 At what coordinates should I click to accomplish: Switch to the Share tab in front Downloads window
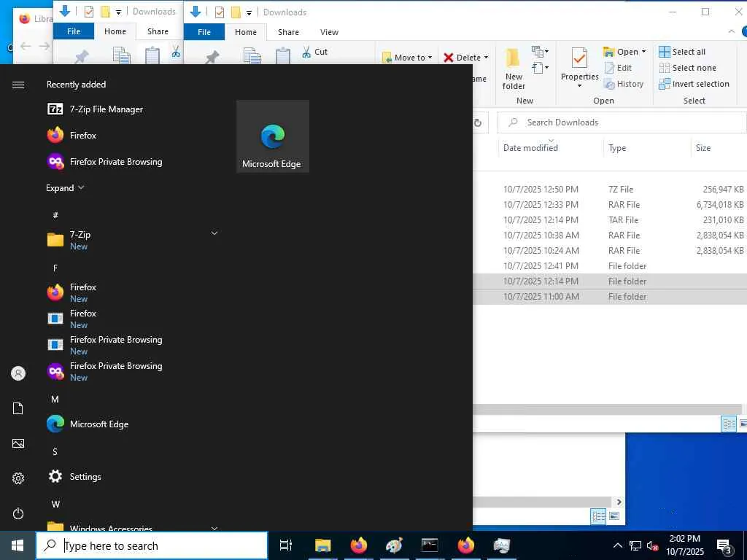288,32
